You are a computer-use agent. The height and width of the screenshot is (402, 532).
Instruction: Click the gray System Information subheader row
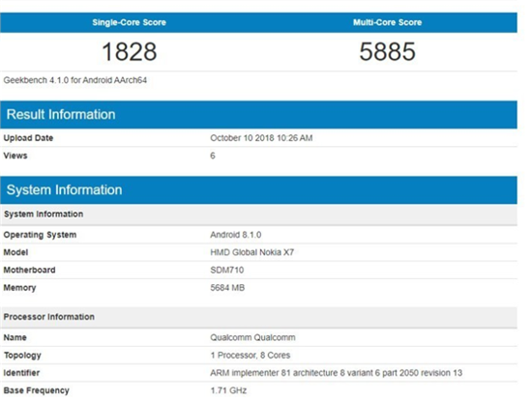[x=258, y=215]
